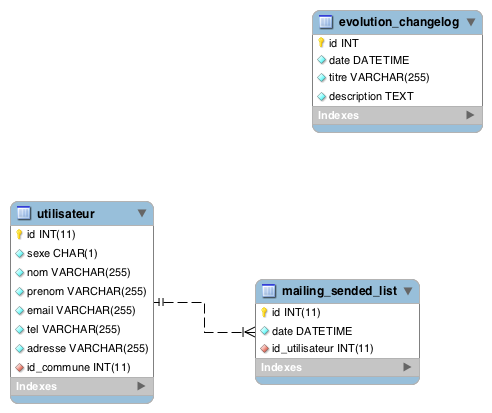Collapse the utilisateur table using header triangle
This screenshot has height=413, width=492.
tap(142, 213)
